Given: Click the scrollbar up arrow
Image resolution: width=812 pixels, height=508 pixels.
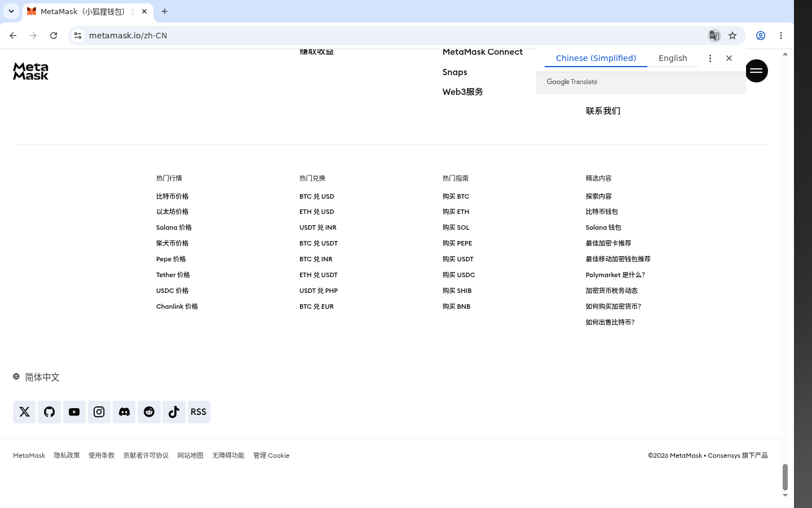Looking at the screenshot, I should (x=785, y=54).
